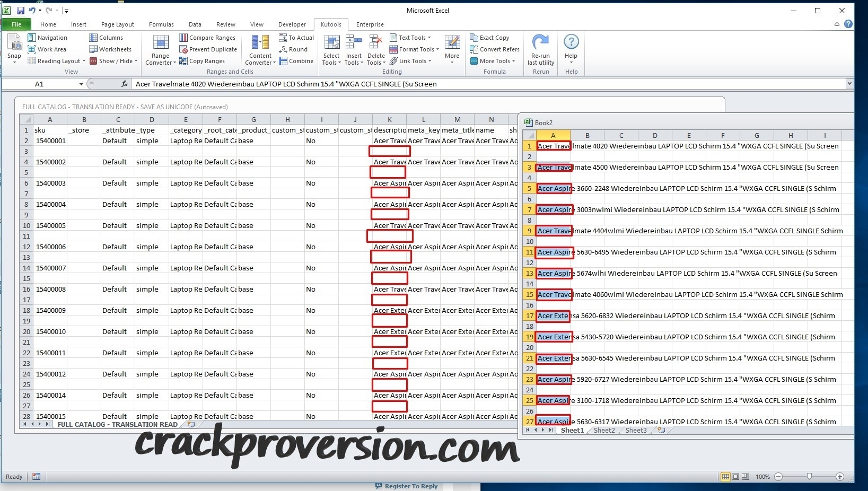Select Sheet3 tab in Book2

click(x=636, y=431)
